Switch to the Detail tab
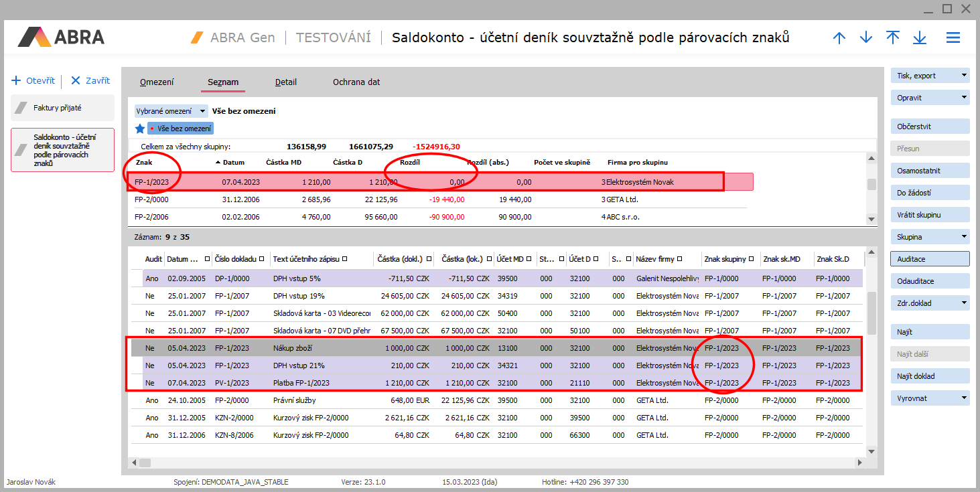This screenshot has height=492, width=980. click(x=286, y=82)
